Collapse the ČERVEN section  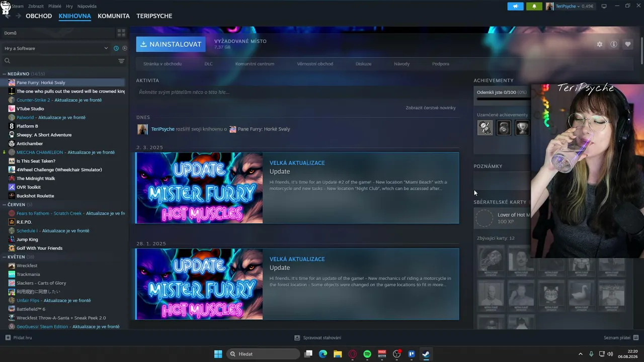point(4,205)
